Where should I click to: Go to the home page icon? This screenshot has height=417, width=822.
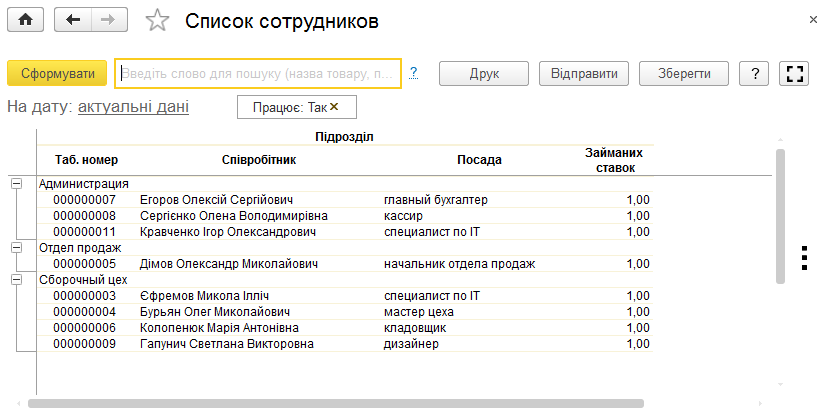(x=25, y=20)
